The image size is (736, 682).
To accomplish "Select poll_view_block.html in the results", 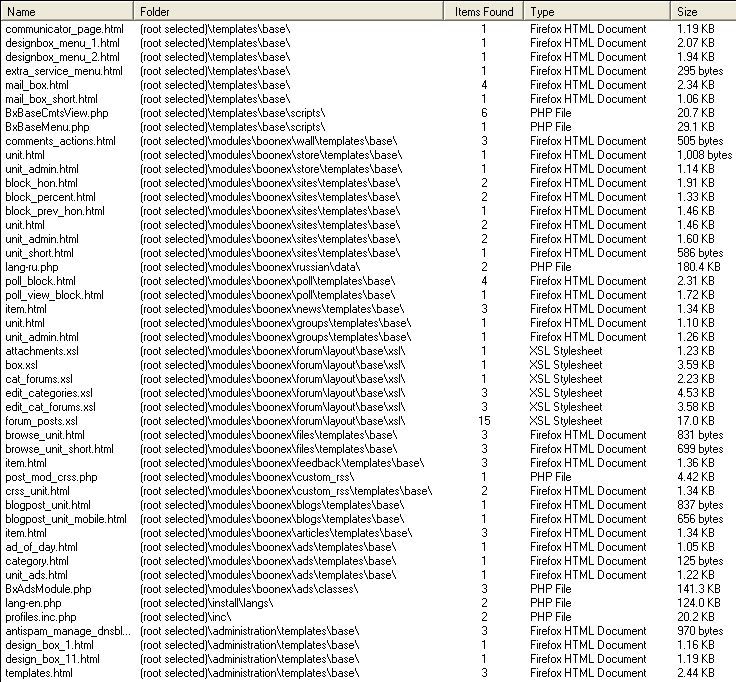I will (54, 295).
